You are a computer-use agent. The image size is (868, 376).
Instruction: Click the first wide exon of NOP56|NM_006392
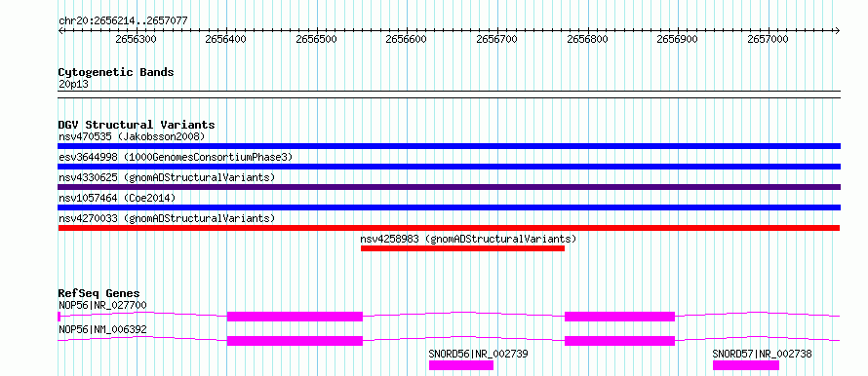295,341
